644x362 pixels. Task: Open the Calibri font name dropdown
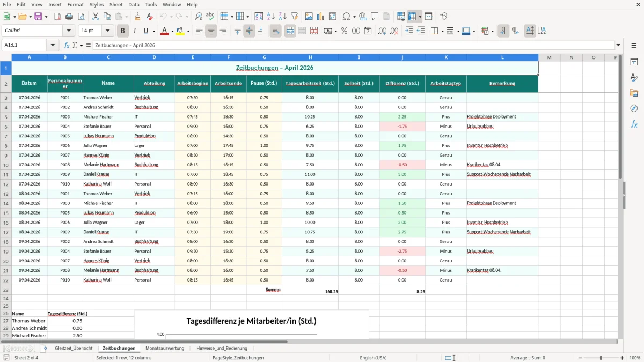pyautogui.click(x=68, y=31)
